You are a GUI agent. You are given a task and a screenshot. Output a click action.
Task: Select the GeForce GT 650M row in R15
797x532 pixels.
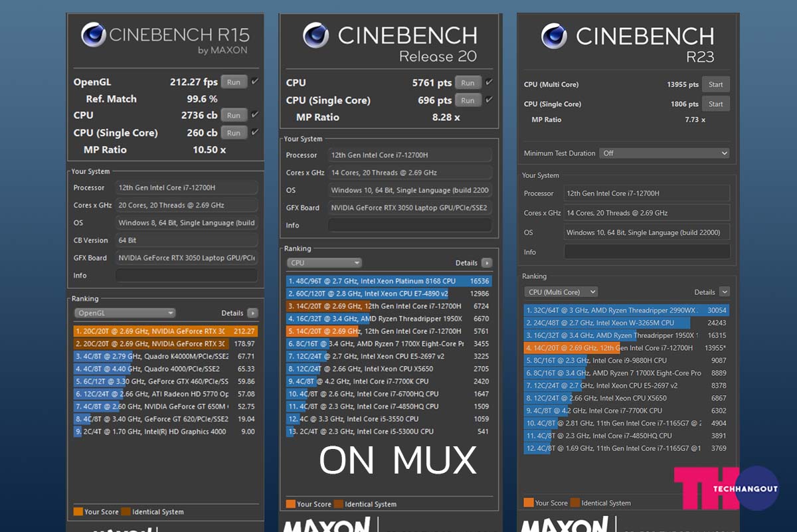click(x=165, y=406)
